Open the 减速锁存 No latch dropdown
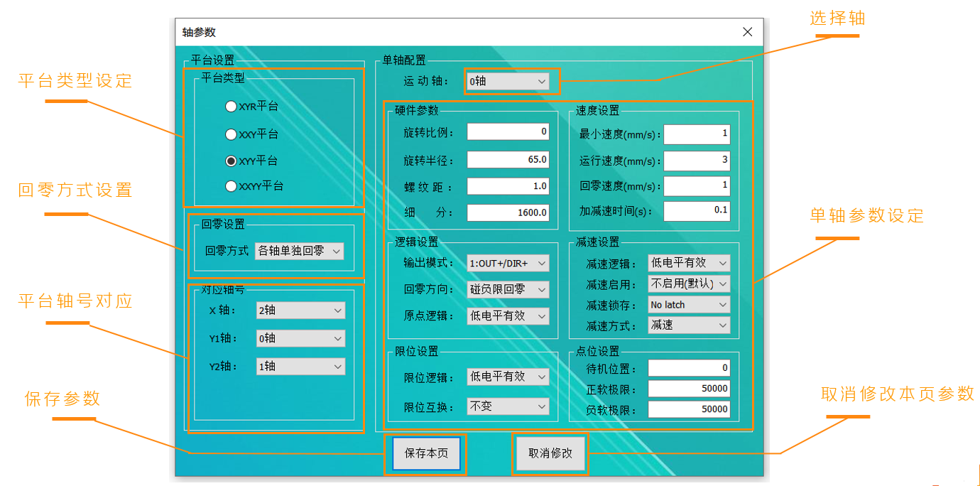This screenshot has width=980, height=486. pyautogui.click(x=689, y=305)
